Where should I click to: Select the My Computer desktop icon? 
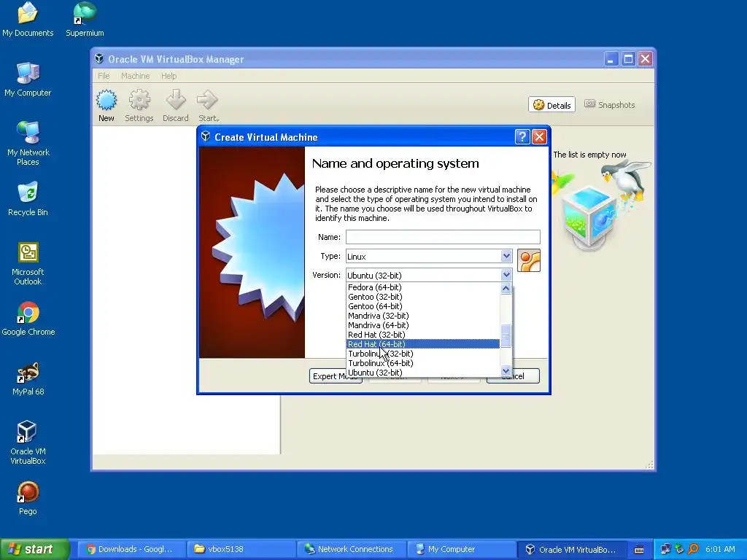28,79
